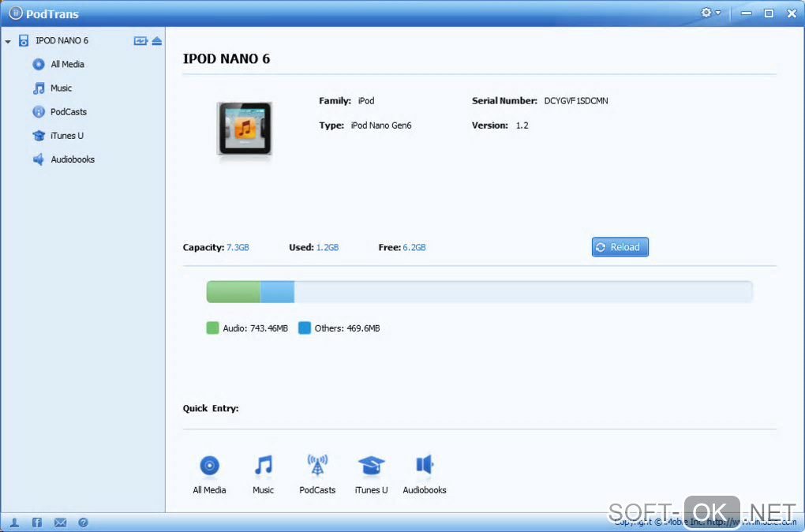805x532 pixels.
Task: Click the Capacity value 7.3GB
Action: [x=238, y=248]
